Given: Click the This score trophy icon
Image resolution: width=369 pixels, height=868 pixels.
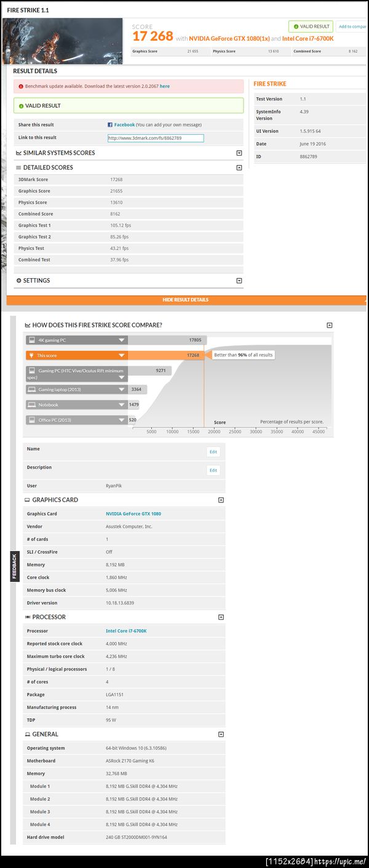Looking at the screenshot, I should coord(31,355).
